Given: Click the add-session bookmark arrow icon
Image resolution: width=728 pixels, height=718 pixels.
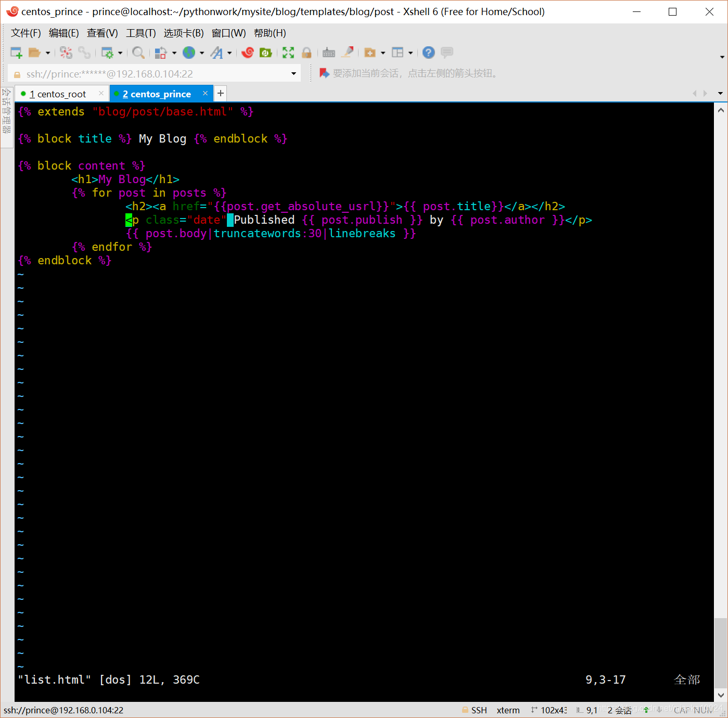Looking at the screenshot, I should (x=324, y=73).
